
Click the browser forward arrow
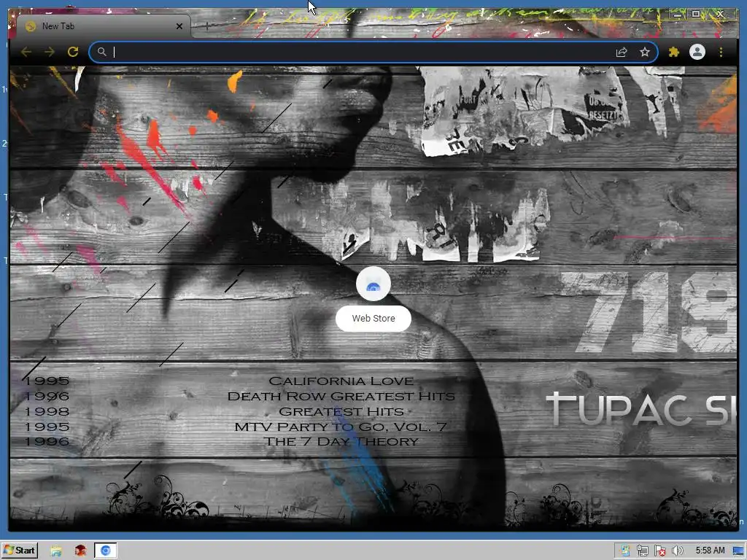50,52
